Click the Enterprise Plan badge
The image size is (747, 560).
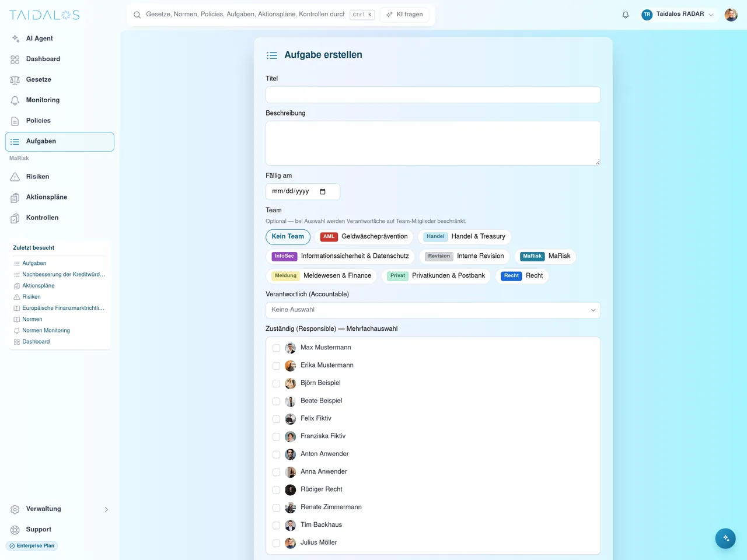point(32,546)
